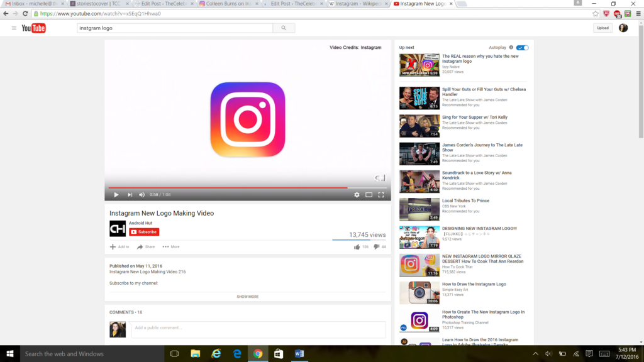The width and height of the screenshot is (644, 362).
Task: Click the YouTube search magnifier button
Action: pos(284,28)
